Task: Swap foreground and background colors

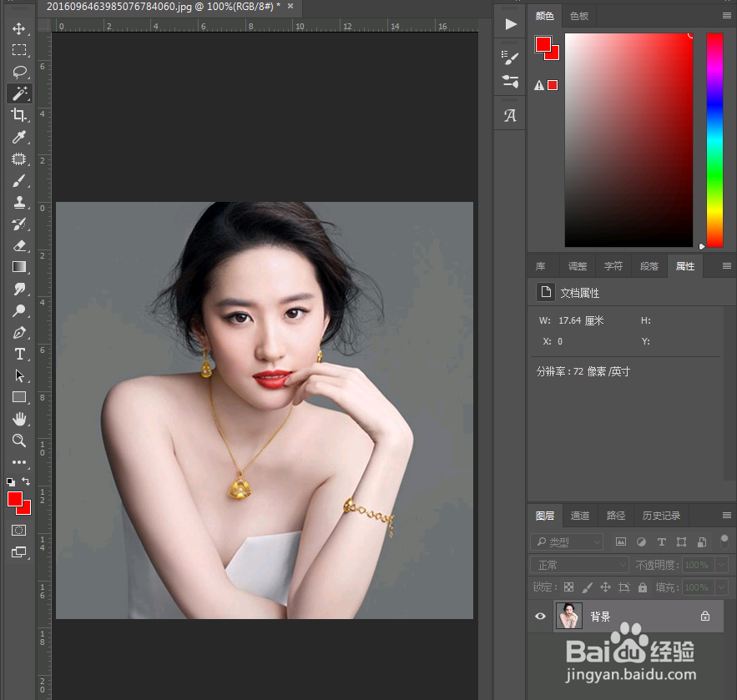Action: click(x=26, y=481)
